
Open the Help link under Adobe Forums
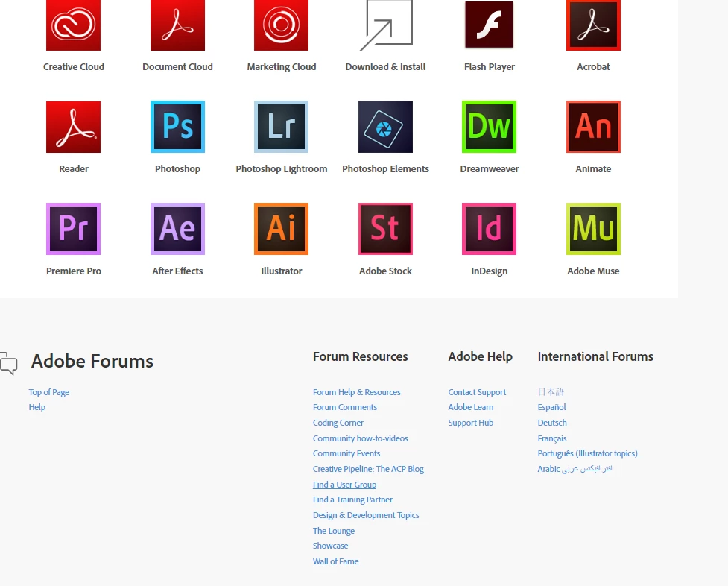coord(37,407)
